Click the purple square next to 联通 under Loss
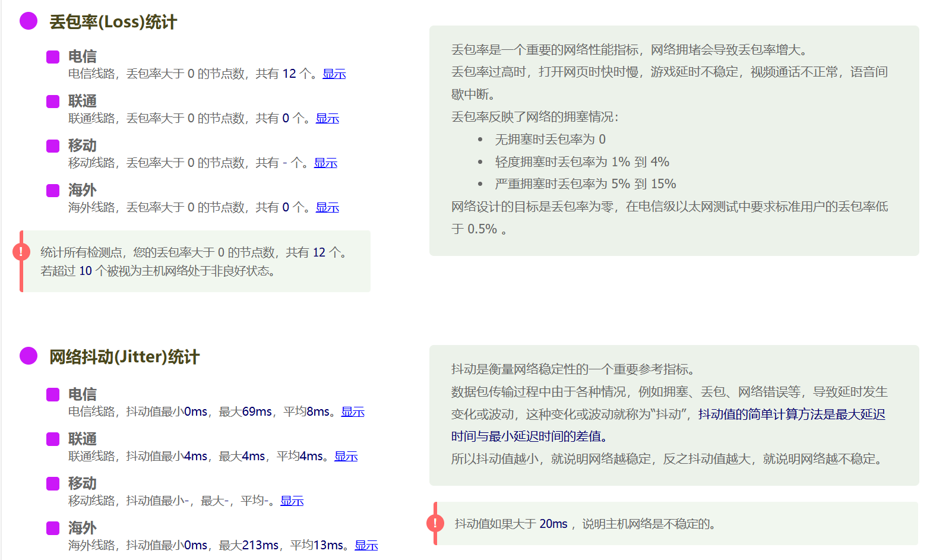Image resolution: width=930 pixels, height=560 pixels. (x=53, y=102)
